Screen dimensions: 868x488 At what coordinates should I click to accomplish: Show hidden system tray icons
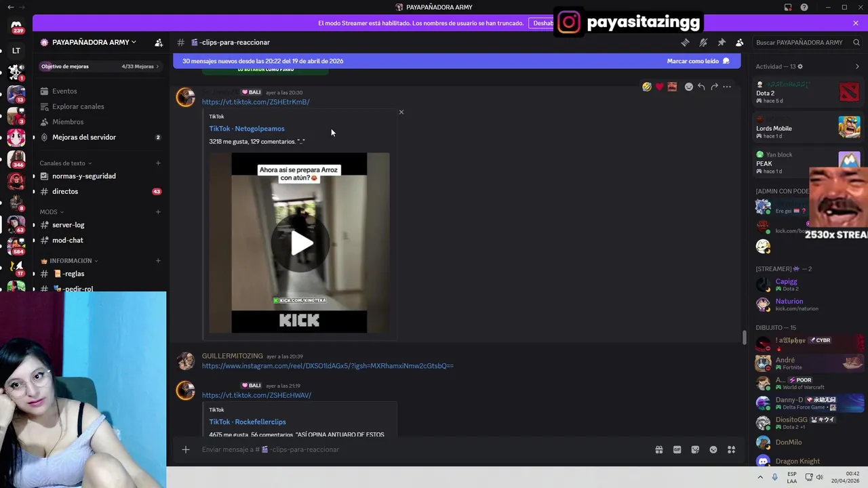(760, 477)
